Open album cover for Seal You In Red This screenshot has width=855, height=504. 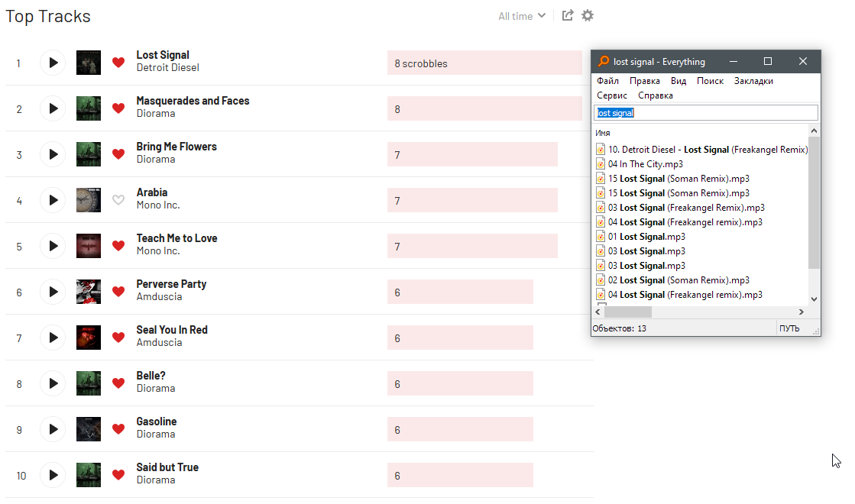point(89,338)
